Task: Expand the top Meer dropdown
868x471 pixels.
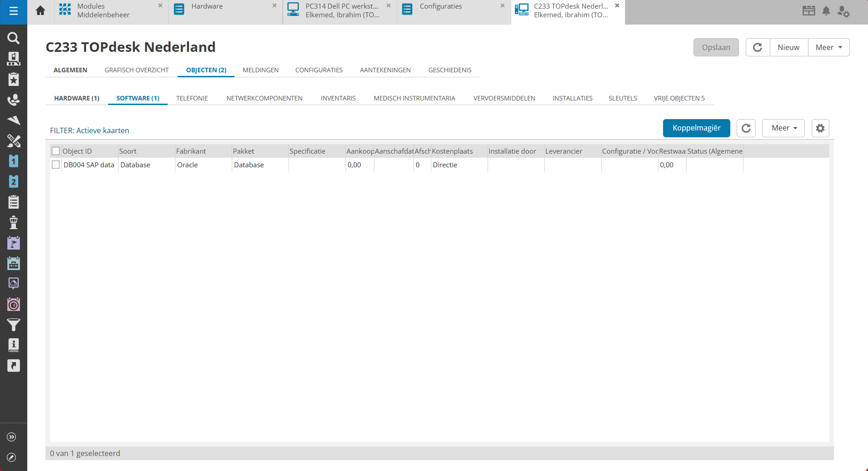Action: click(828, 47)
